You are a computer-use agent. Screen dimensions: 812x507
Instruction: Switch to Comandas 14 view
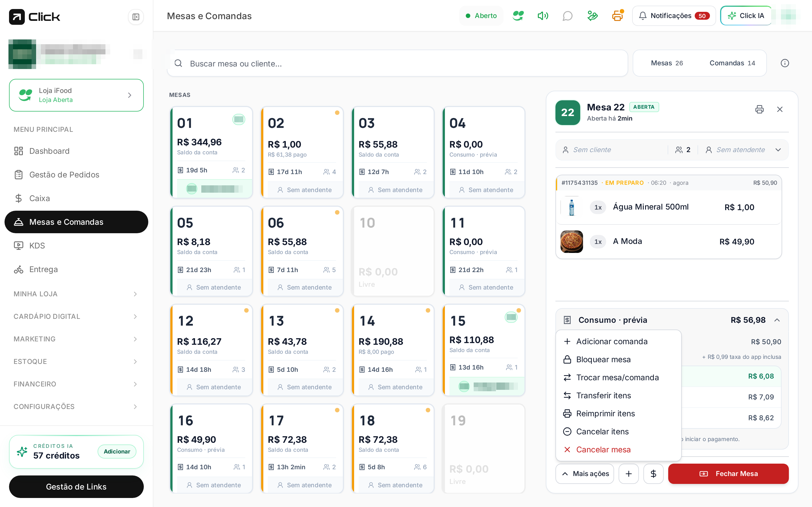(x=732, y=63)
